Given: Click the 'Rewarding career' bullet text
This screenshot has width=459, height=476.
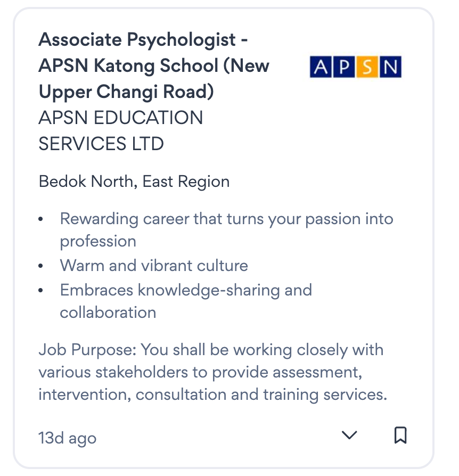Looking at the screenshot, I should point(226,219).
